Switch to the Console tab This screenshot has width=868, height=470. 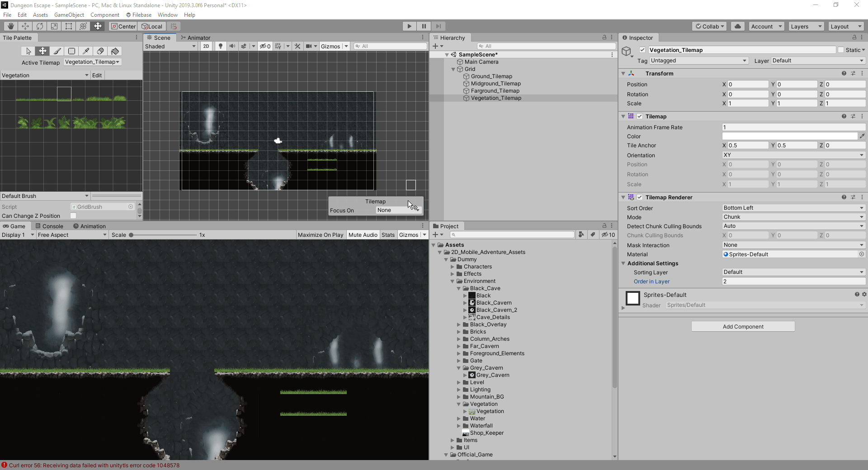[x=50, y=226]
